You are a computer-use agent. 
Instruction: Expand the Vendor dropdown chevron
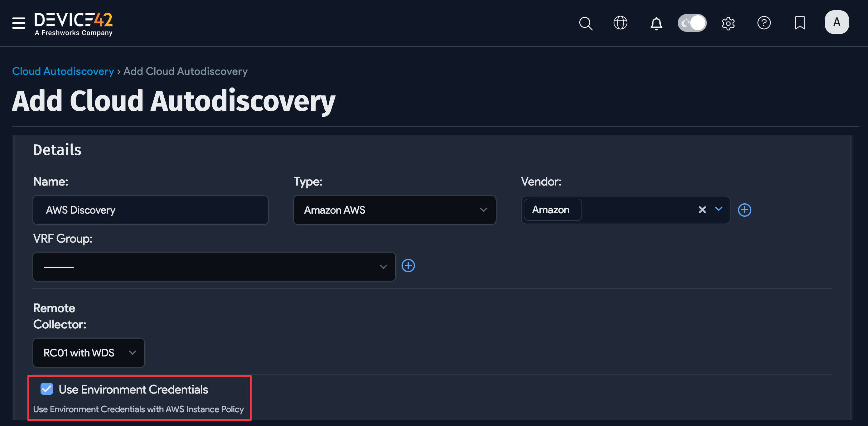click(718, 209)
